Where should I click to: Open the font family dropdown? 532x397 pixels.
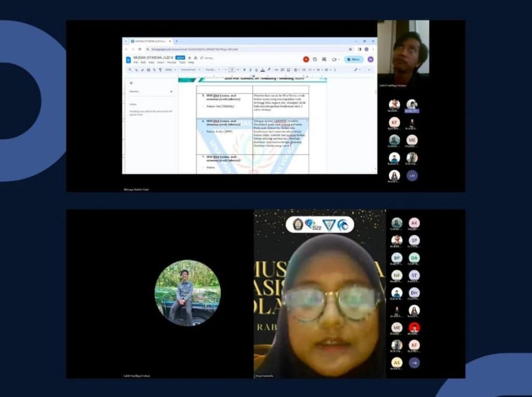213,70
